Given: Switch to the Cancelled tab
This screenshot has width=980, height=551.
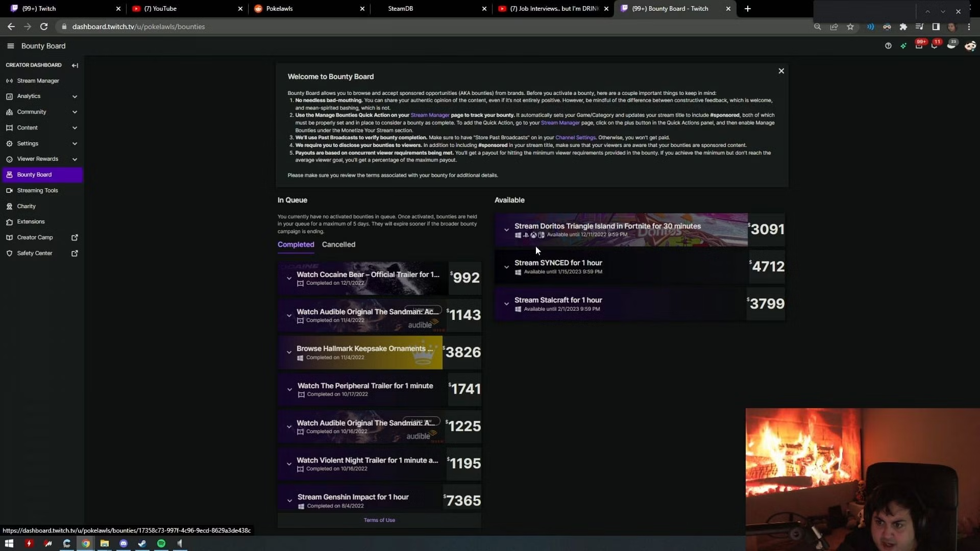Looking at the screenshot, I should pos(338,244).
